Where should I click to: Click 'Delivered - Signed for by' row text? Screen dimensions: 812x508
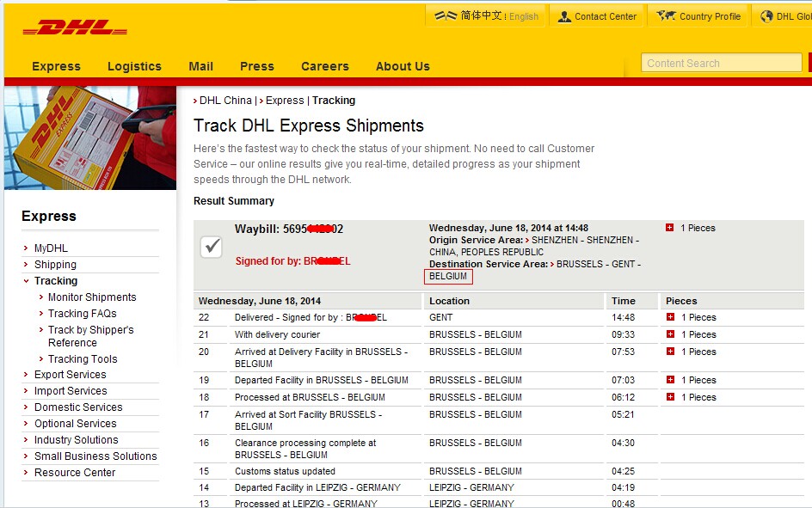(311, 318)
